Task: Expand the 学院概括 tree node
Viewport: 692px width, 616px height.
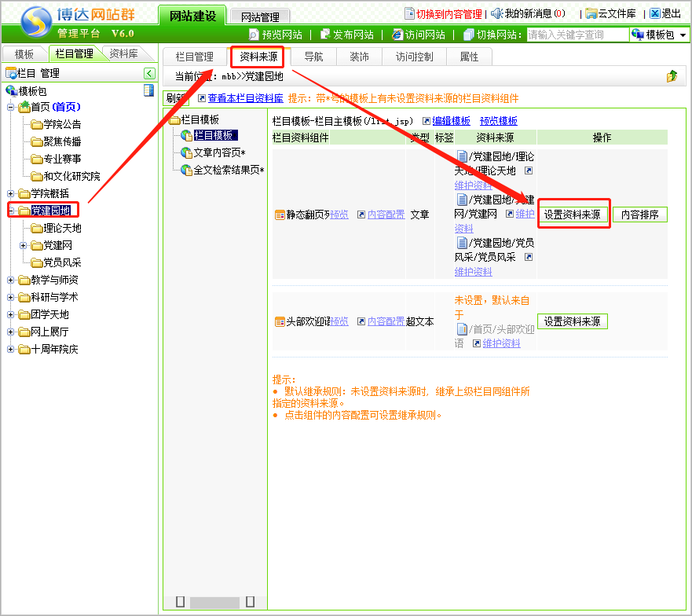Action: 11,193
